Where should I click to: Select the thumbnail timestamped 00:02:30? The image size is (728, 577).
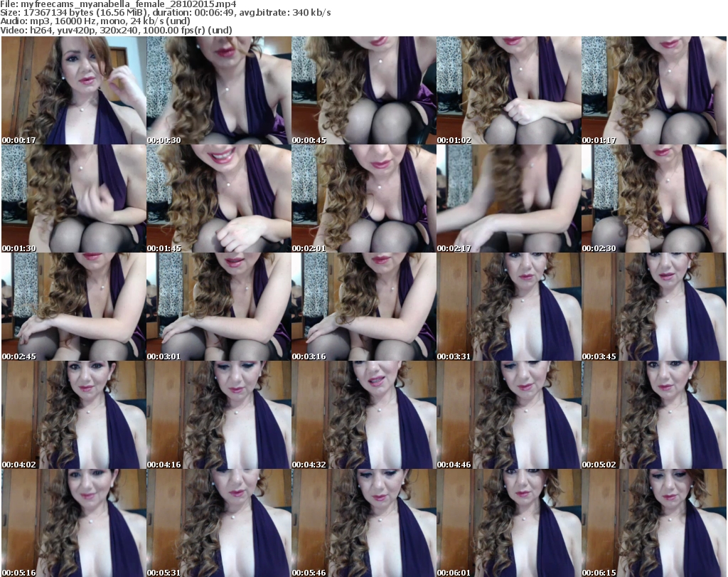pyautogui.click(x=654, y=198)
